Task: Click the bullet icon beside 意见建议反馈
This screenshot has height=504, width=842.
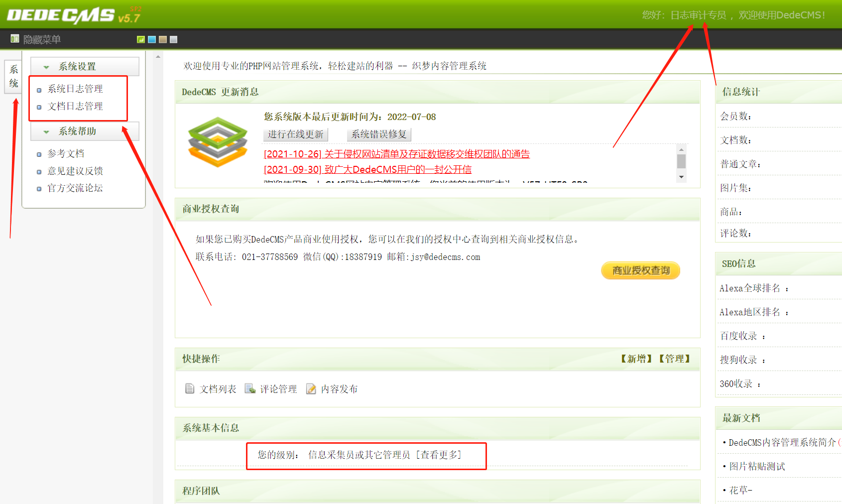Action: click(39, 172)
